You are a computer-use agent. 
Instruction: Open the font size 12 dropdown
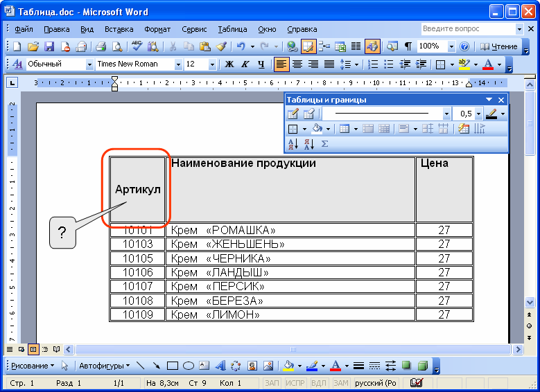[212, 64]
